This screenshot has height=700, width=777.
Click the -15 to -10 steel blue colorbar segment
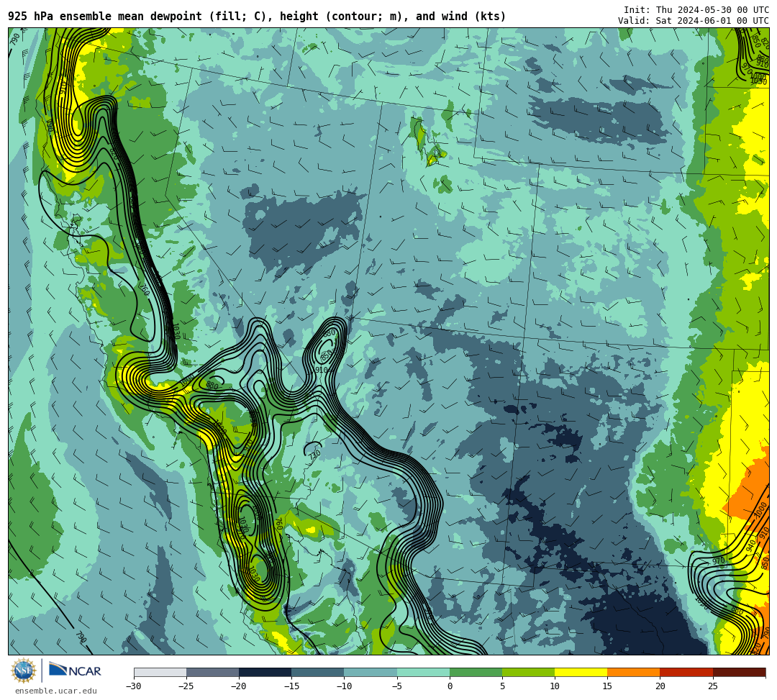coord(318,672)
